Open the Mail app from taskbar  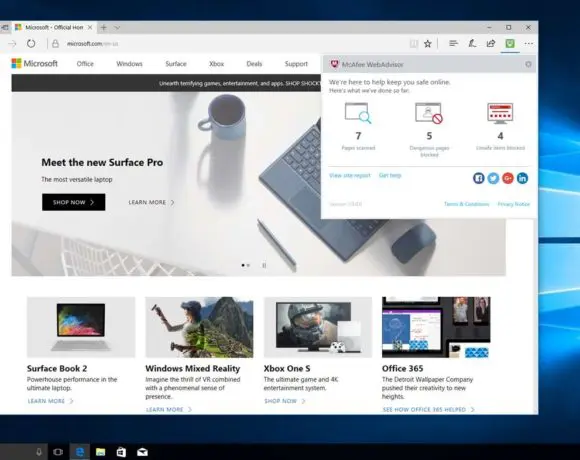pyautogui.click(x=142, y=452)
